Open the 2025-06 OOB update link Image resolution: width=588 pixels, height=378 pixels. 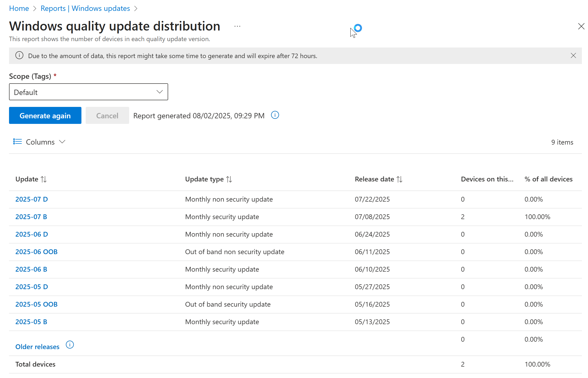pyautogui.click(x=36, y=252)
